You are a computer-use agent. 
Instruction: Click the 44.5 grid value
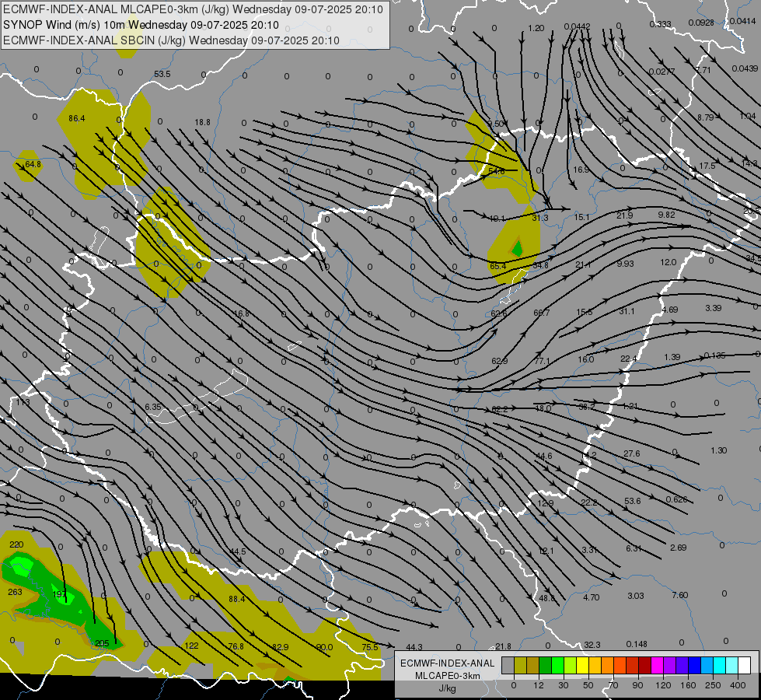coord(238,552)
